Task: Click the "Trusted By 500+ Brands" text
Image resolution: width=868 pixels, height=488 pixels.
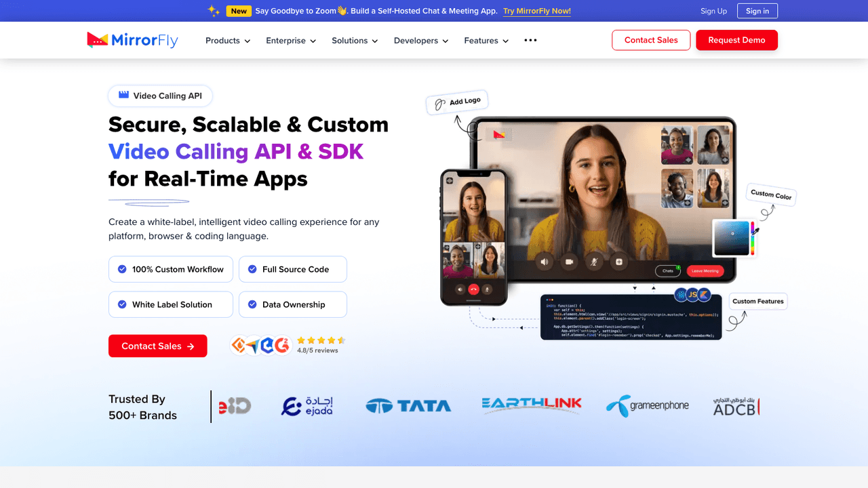Action: (143, 407)
